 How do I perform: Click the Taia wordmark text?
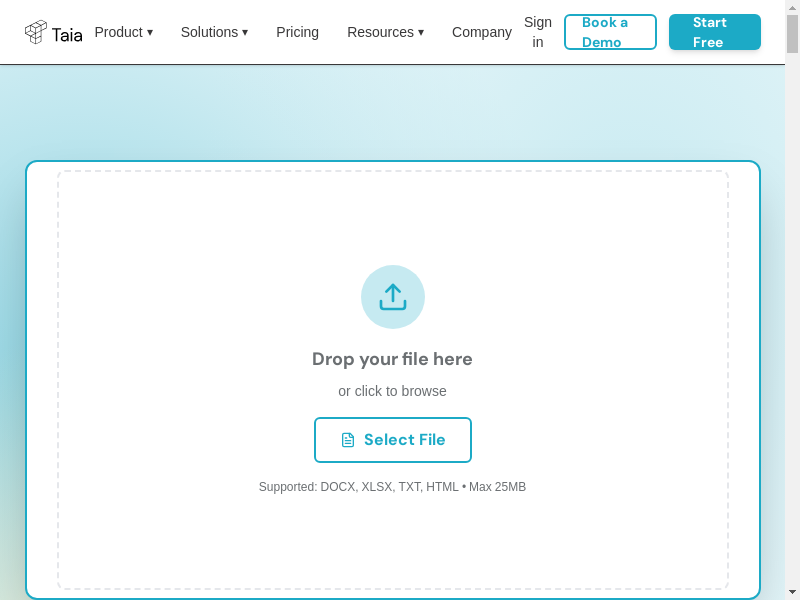click(x=67, y=35)
